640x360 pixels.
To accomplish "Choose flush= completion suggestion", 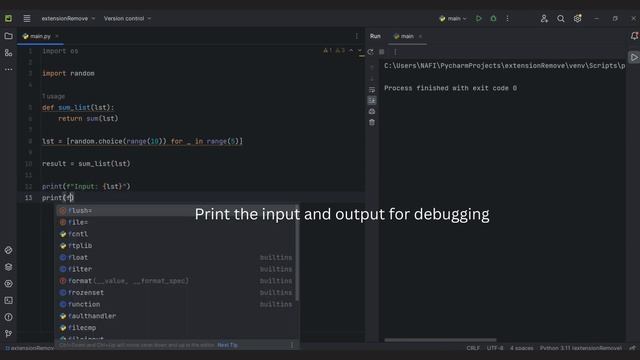I will pyautogui.click(x=176, y=211).
